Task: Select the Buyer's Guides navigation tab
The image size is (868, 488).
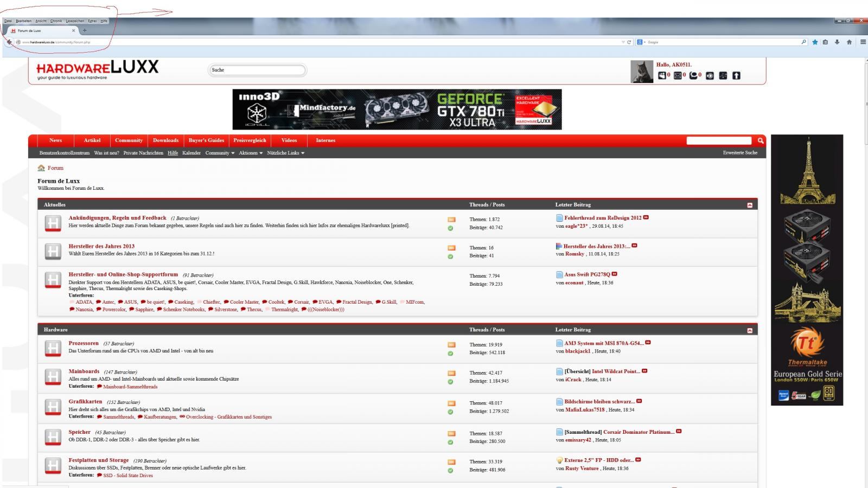Action: tap(206, 140)
